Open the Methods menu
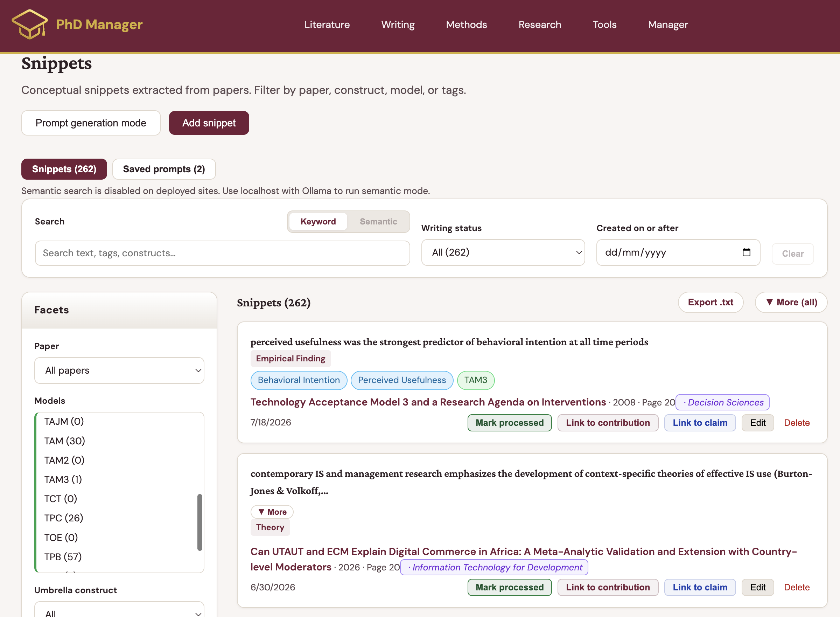Screen dimensions: 840x617 (466, 25)
